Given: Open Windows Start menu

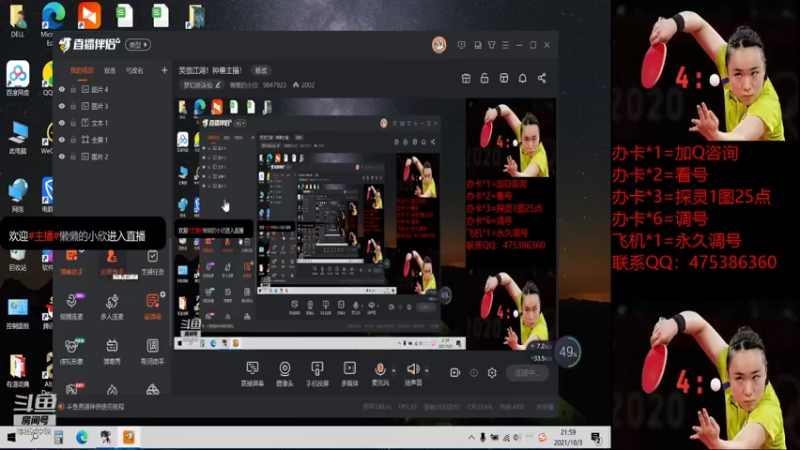Looking at the screenshot, I should tap(11, 437).
